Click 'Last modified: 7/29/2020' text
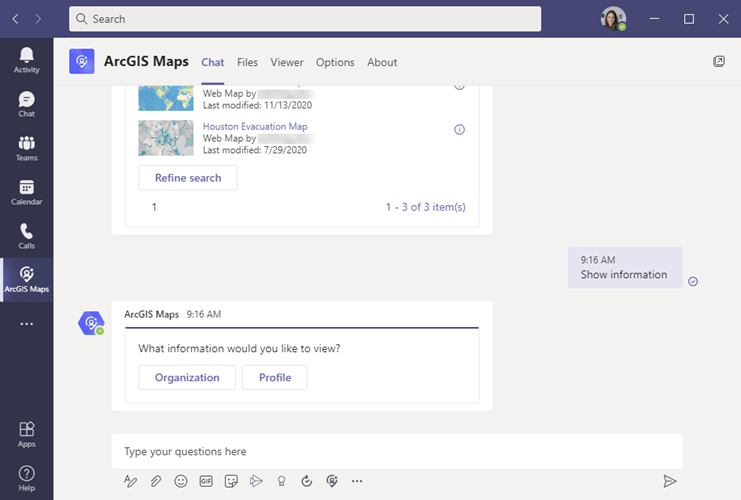 click(x=255, y=150)
